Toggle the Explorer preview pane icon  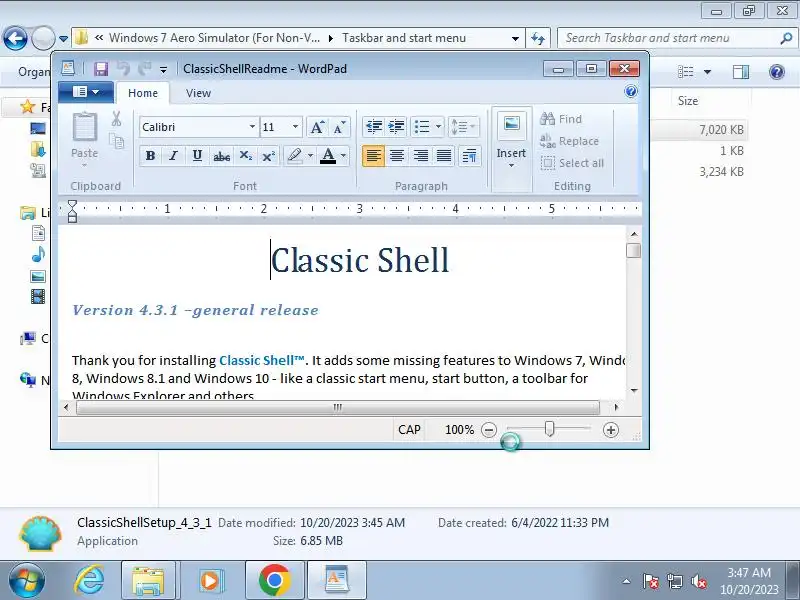click(x=740, y=72)
